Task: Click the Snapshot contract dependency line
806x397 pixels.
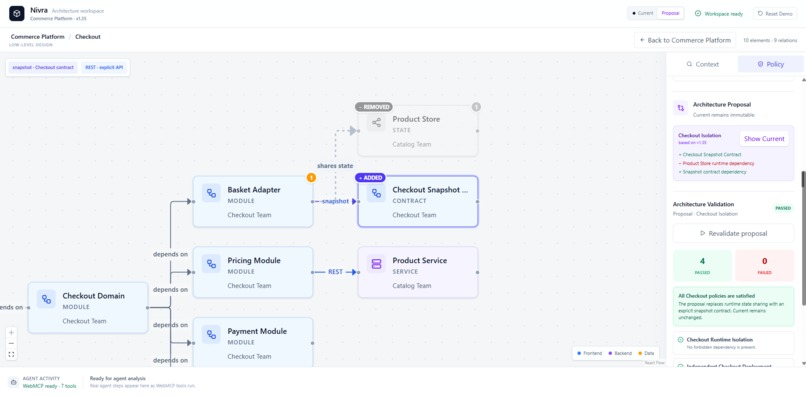Action: click(x=712, y=172)
